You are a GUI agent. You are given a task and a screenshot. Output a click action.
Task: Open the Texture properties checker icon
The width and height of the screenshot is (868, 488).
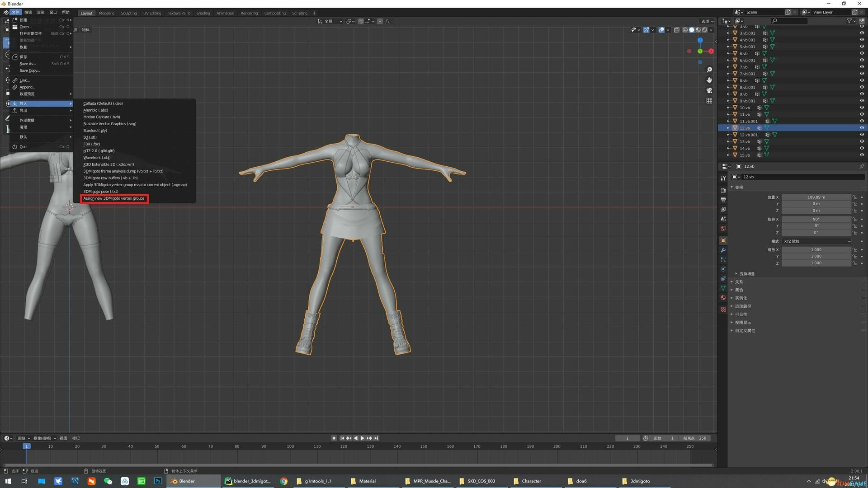point(723,310)
